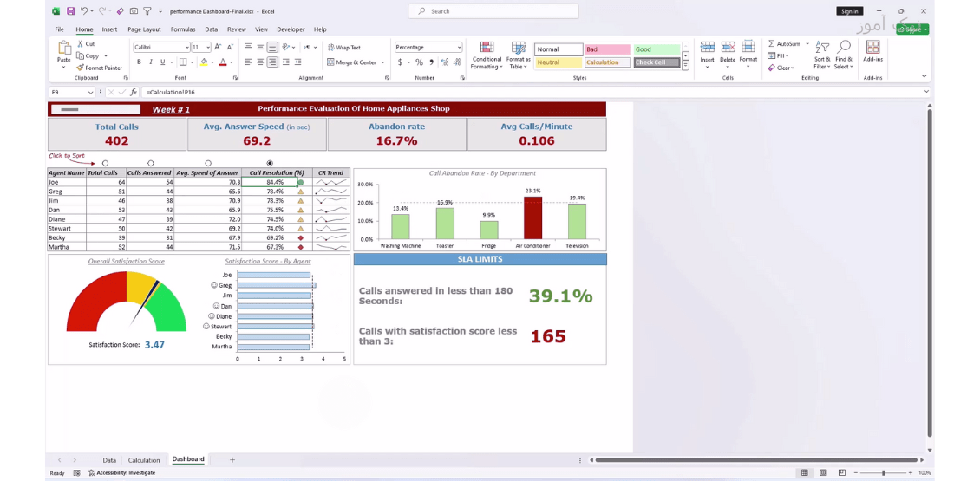980x481 pixels.
Task: Click the Add-ins icon
Action: point(873,48)
